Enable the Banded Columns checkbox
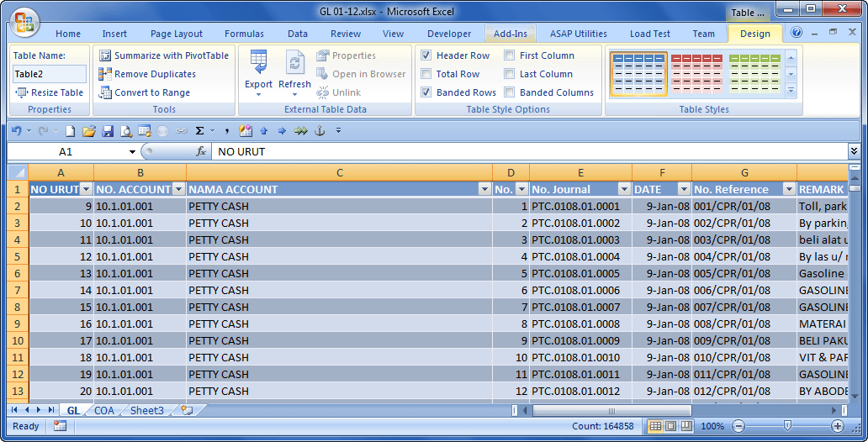This screenshot has height=442, width=868. click(510, 92)
